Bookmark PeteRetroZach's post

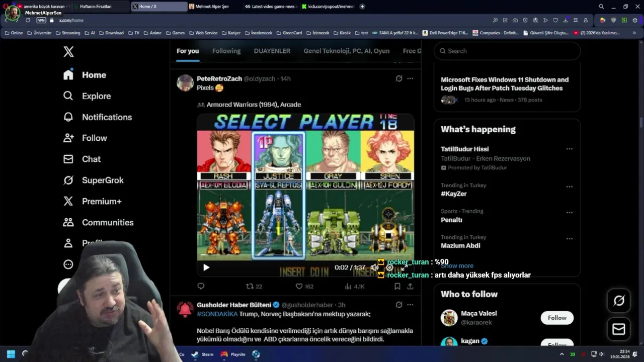pos(397,286)
